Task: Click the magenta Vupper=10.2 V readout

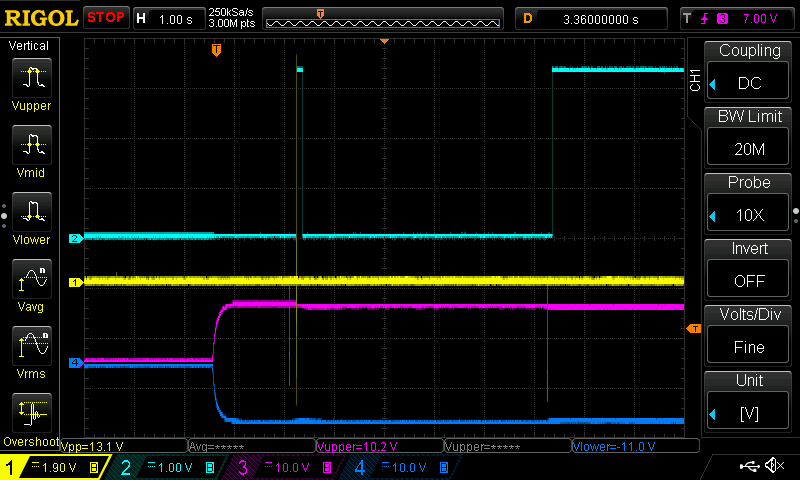Action: [x=380, y=446]
